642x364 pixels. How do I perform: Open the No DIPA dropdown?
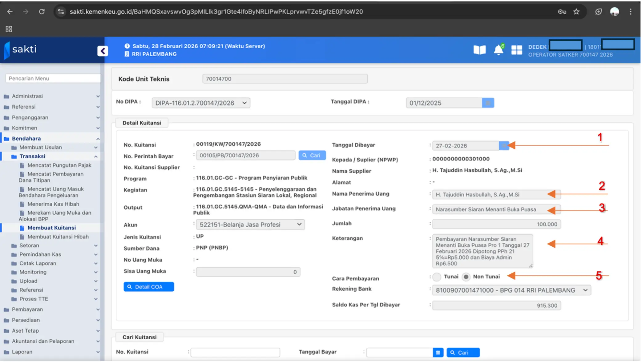pos(201,103)
